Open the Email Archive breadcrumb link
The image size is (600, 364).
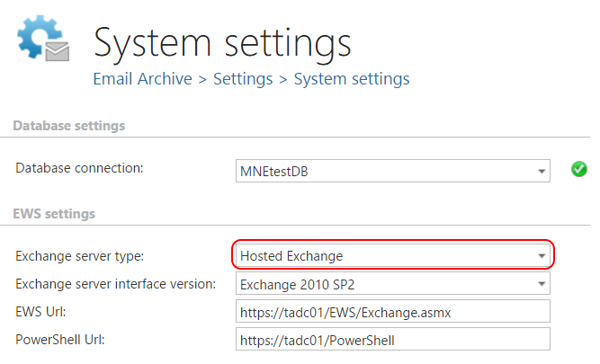tap(142, 79)
